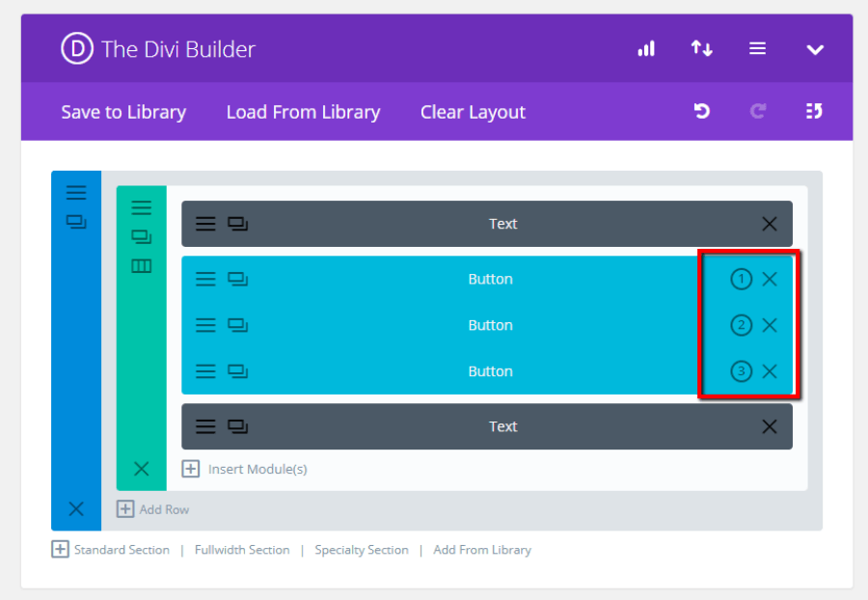This screenshot has width=868, height=600.
Task: Click the column structure icon on the green row
Action: 142,266
